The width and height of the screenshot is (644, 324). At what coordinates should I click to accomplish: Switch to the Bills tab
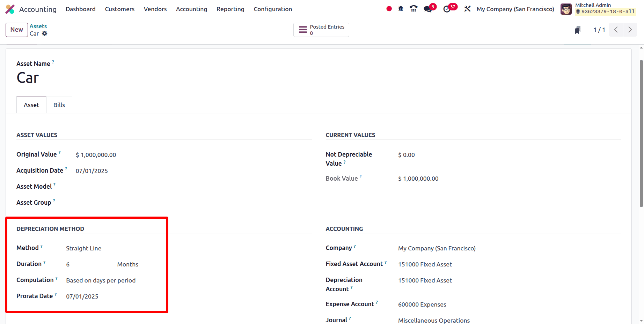click(59, 105)
